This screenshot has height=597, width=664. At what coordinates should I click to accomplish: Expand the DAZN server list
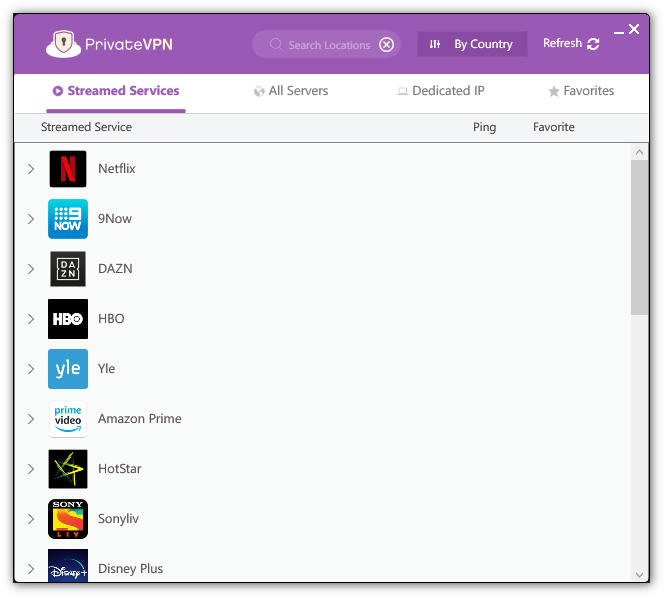tap(31, 269)
